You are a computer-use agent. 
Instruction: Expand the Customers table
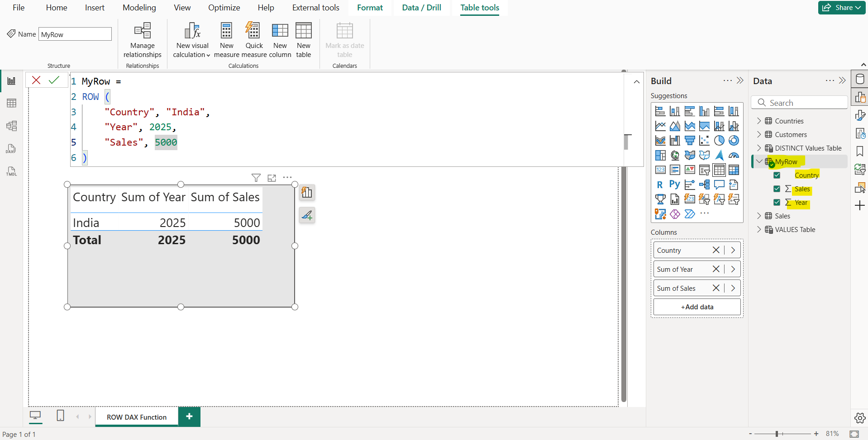[759, 134]
